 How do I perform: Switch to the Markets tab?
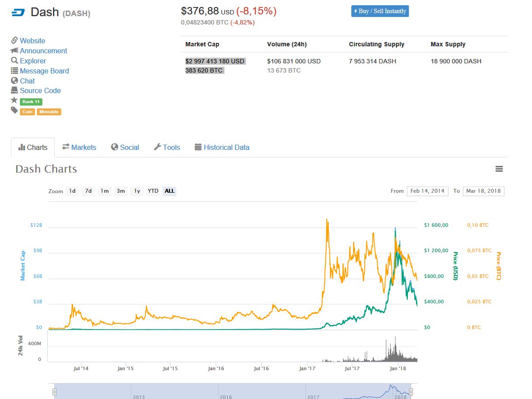point(79,147)
